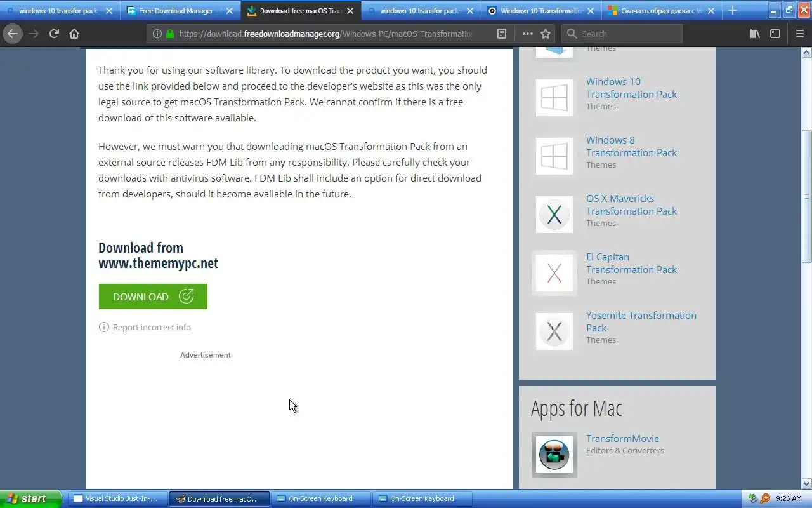Click the green tray icon beside magnifier
812x508 pixels.
click(x=754, y=498)
